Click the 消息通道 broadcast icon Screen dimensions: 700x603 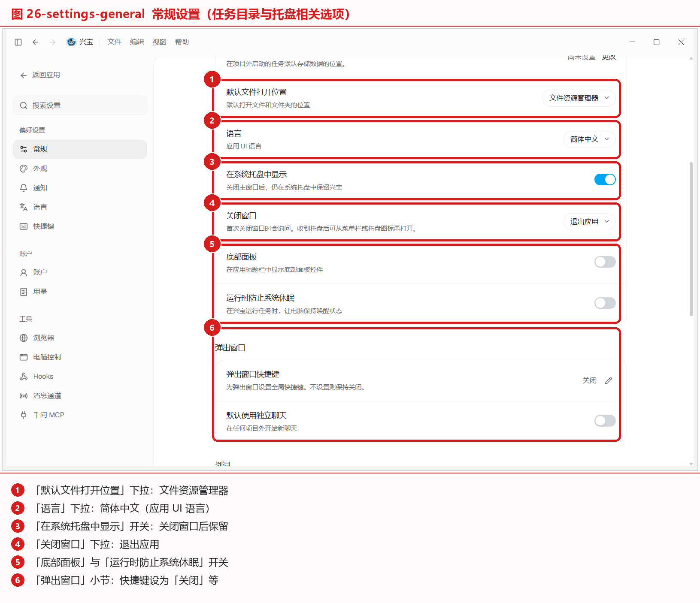tap(24, 396)
